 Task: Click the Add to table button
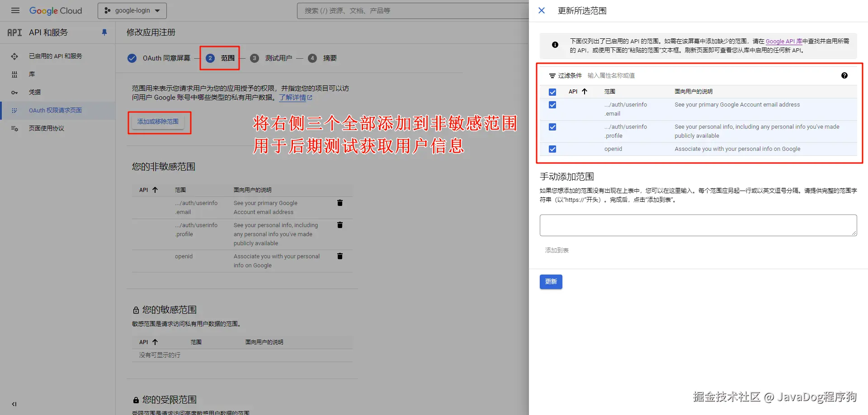point(557,251)
